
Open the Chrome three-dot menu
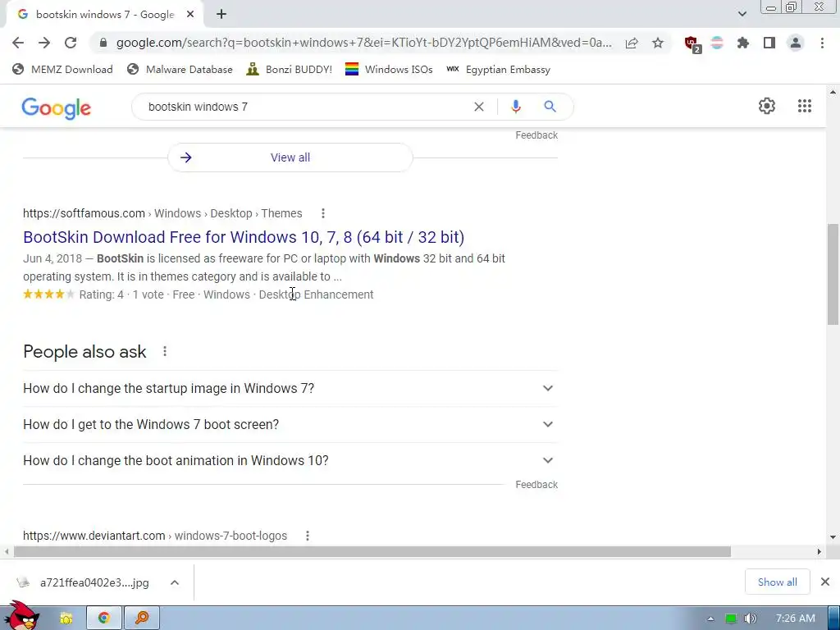[822, 43]
